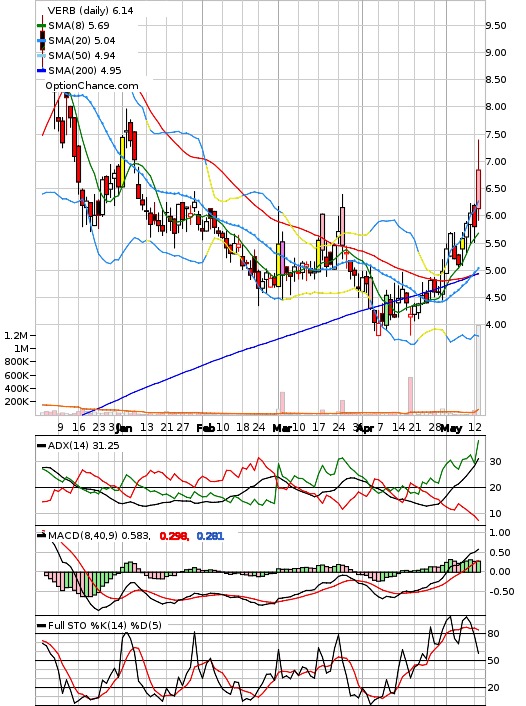Viewport: 526px width, 706px height.
Task: Click the SMA(50) light blue legend marker
Action: tap(41, 56)
